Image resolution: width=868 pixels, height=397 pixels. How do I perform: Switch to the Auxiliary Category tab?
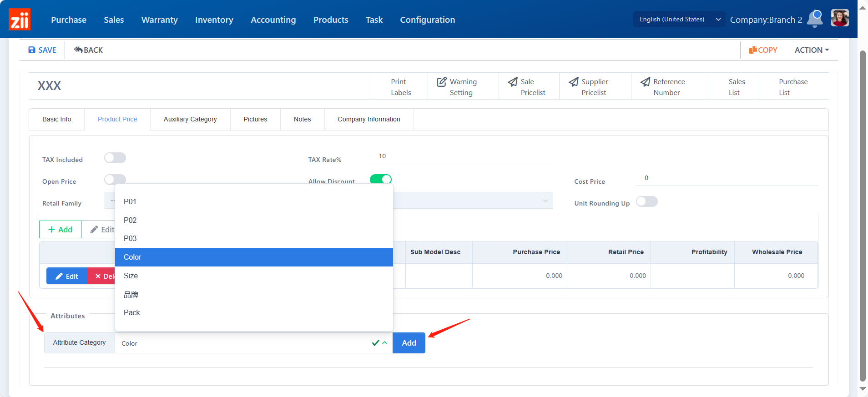pos(190,119)
